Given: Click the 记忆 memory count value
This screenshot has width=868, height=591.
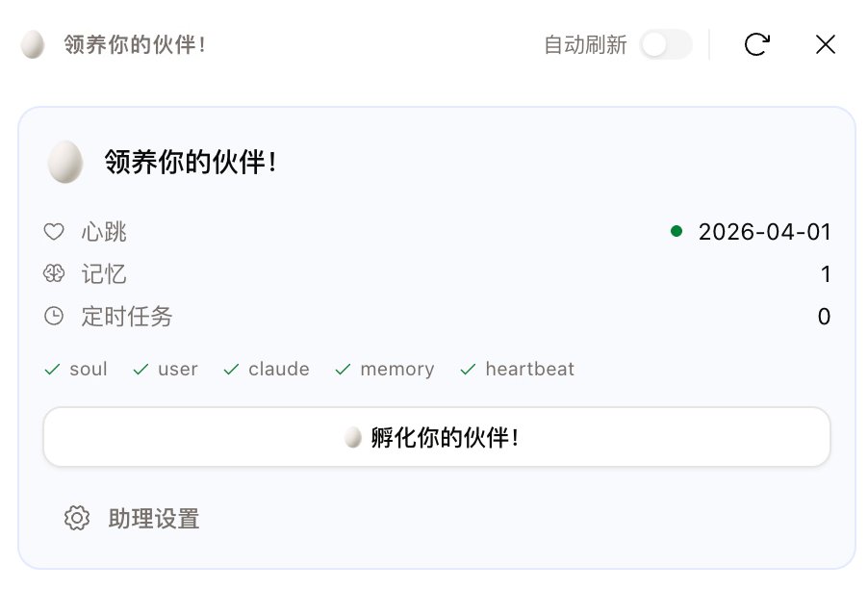Looking at the screenshot, I should tap(825, 274).
